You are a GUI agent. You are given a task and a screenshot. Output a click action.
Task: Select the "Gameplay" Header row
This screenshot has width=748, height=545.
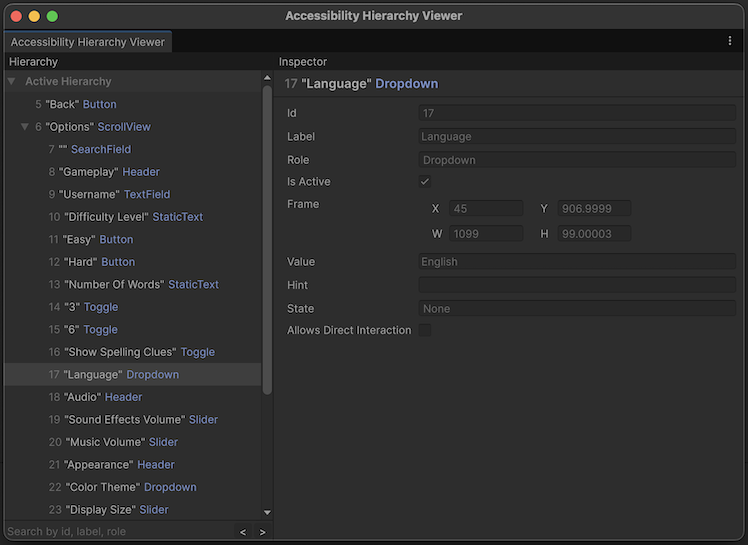point(133,172)
